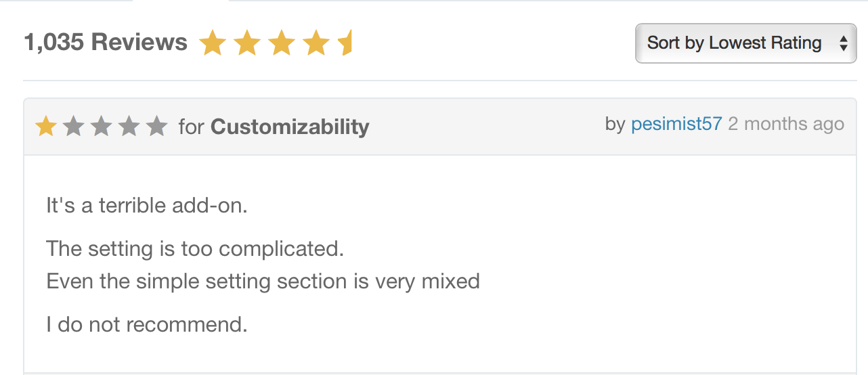Screen dimensions: 868x375
Task: Click the second gray star in review rating
Action: pos(73,126)
